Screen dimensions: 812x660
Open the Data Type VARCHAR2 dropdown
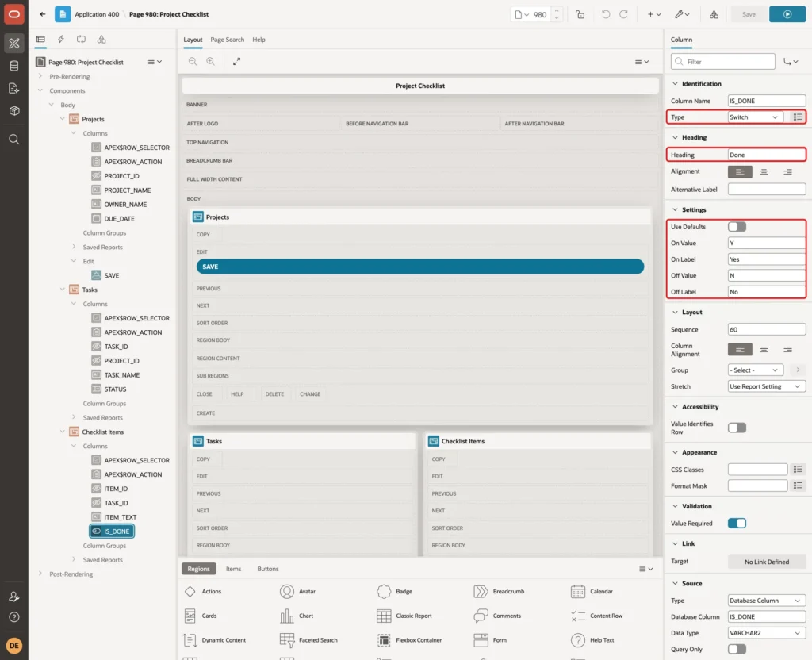767,633
